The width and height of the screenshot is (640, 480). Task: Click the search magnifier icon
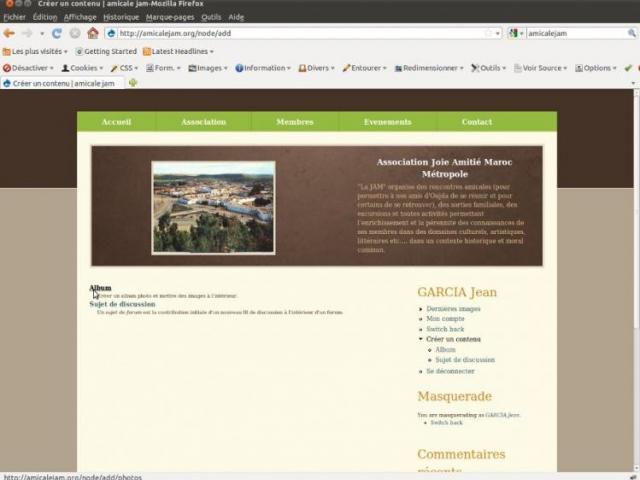(x=631, y=33)
